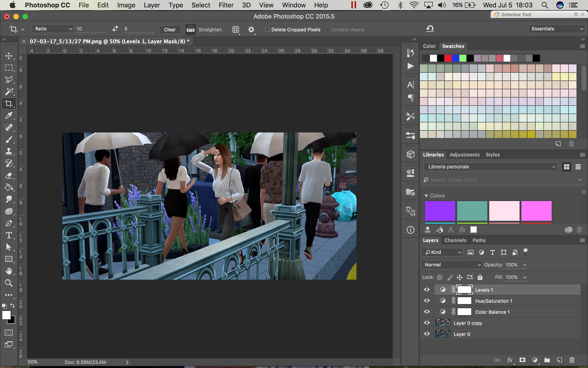588x368 pixels.
Task: Select the Zoom tool
Action: (x=9, y=283)
